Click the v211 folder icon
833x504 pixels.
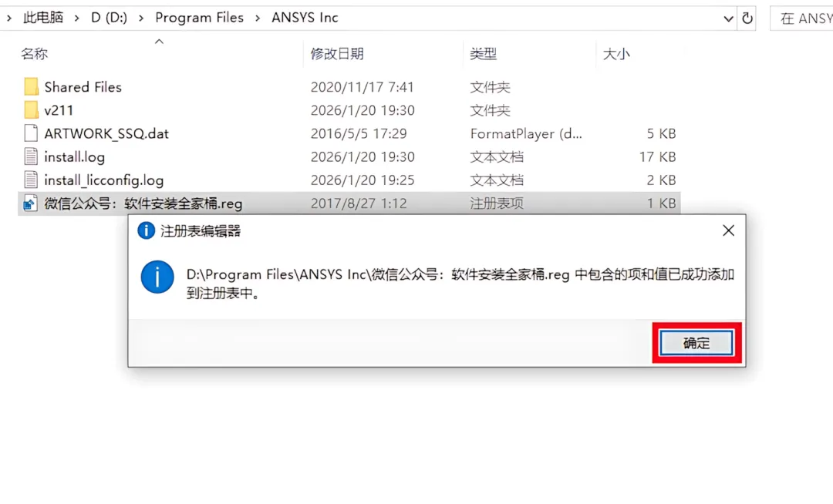pos(31,110)
